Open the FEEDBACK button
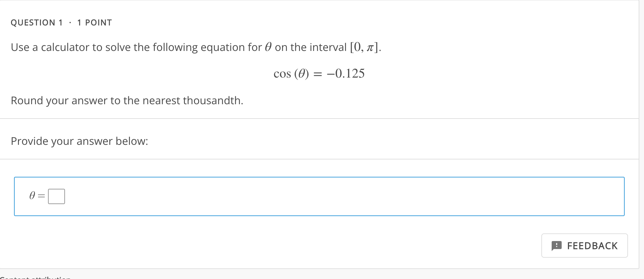644x279 pixels. (584, 245)
